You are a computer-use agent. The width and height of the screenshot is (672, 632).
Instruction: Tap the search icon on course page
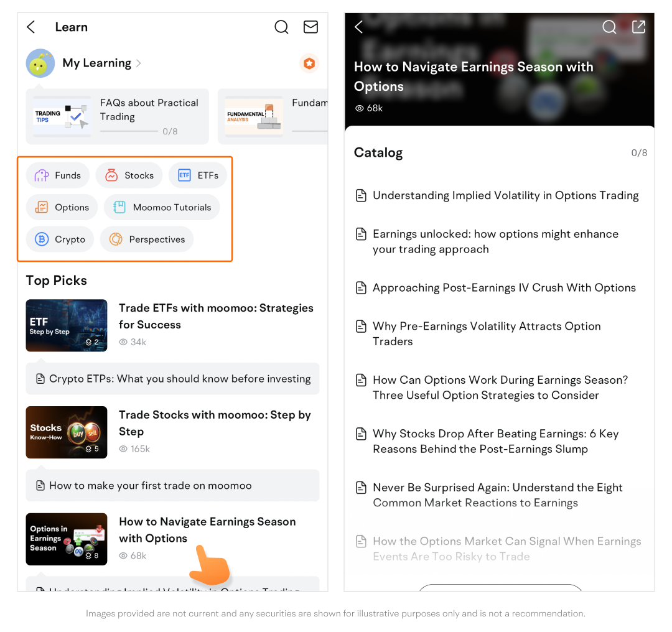coord(609,27)
